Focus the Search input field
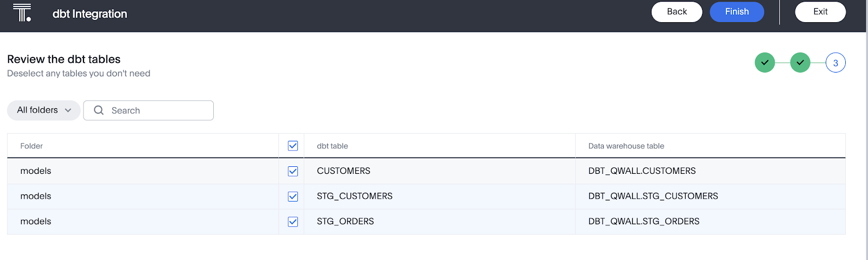Screen dimensions: 868x260 157,110
